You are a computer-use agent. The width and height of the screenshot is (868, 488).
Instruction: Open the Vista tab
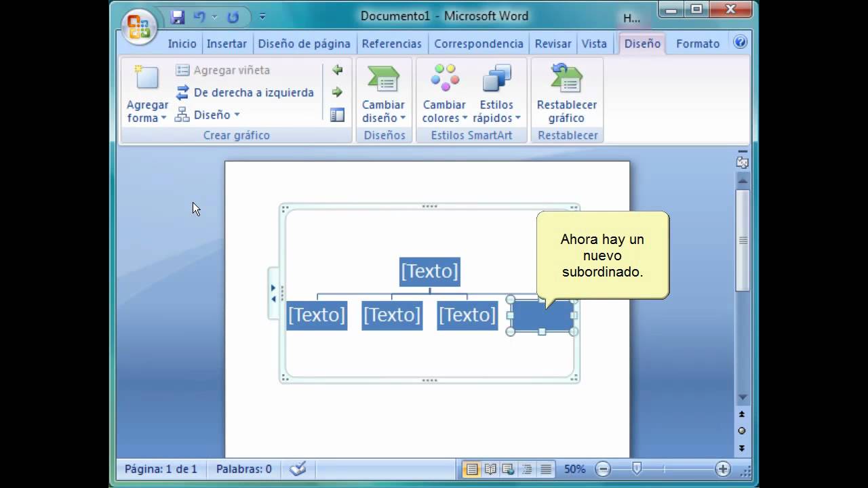(594, 43)
